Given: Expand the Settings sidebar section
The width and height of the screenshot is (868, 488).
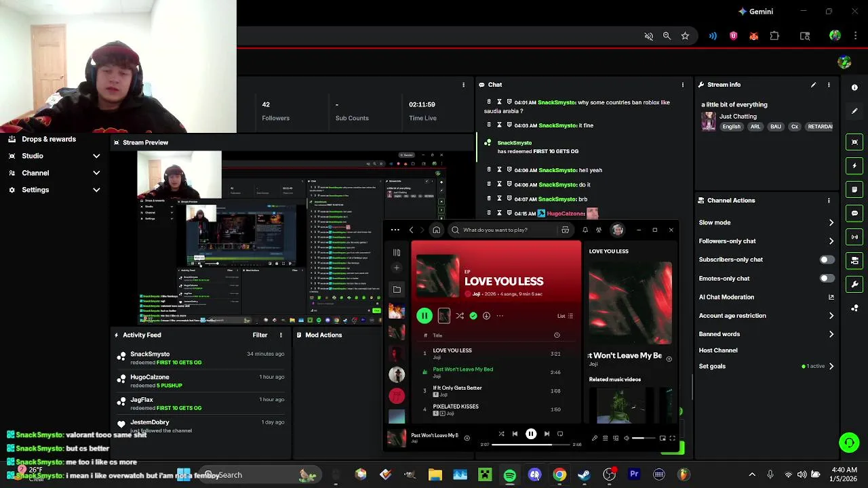Looking at the screenshot, I should [x=54, y=190].
